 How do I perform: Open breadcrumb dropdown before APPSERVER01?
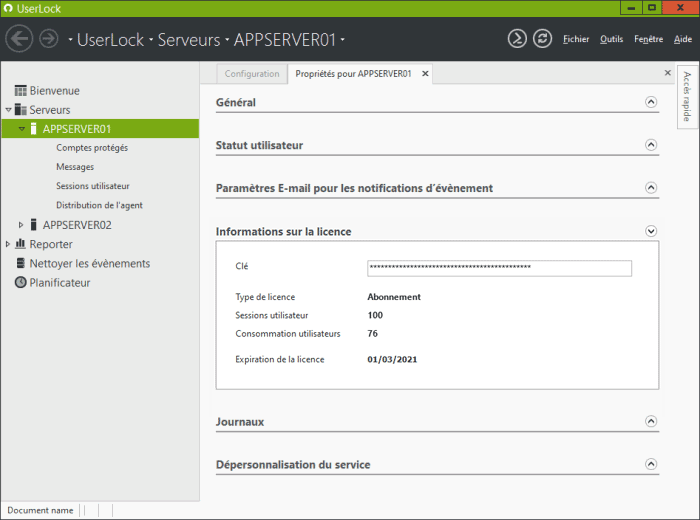[x=227, y=40]
